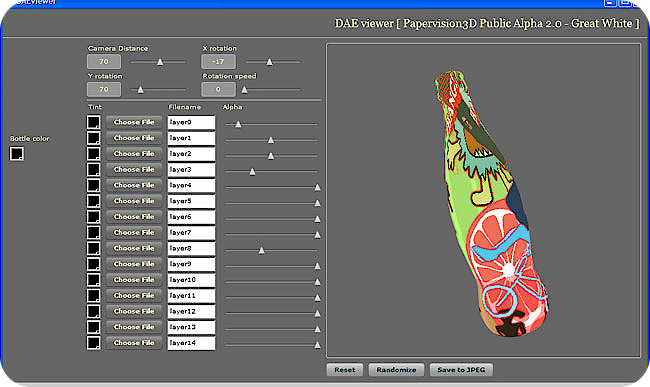This screenshot has width=650, height=387.
Task: Open the tint swatch for layer12
Action: (93, 312)
